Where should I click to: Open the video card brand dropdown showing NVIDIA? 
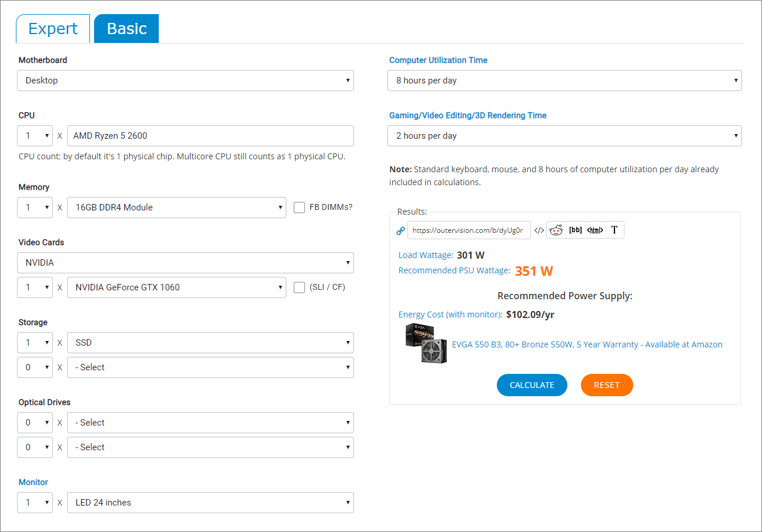click(185, 263)
